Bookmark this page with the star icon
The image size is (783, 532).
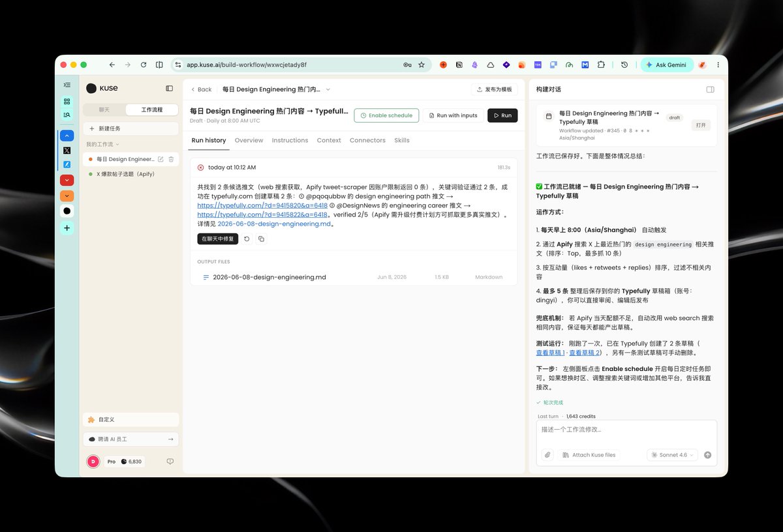click(422, 65)
